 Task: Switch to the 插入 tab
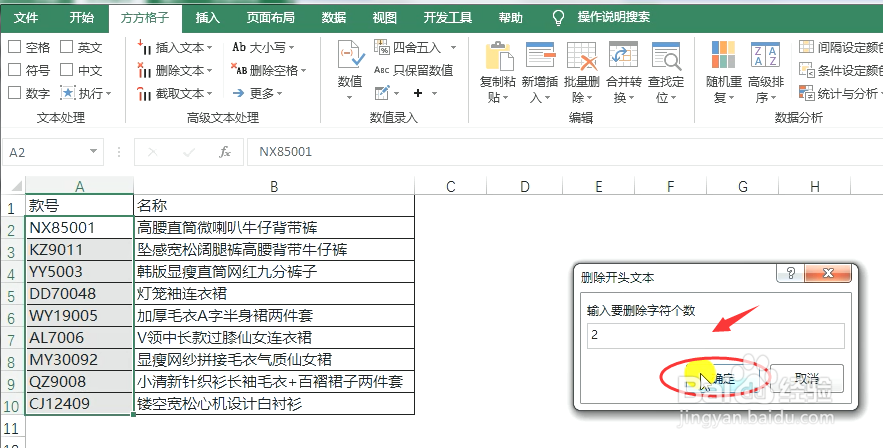[207, 17]
